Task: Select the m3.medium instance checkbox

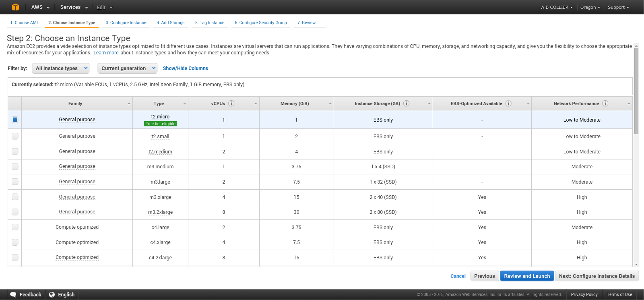Action: coord(15,166)
